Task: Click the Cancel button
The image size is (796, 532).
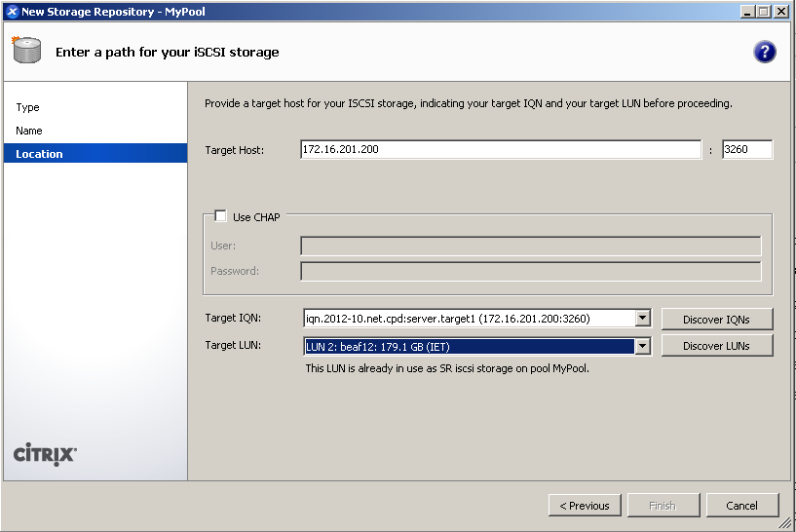Action: (742, 506)
